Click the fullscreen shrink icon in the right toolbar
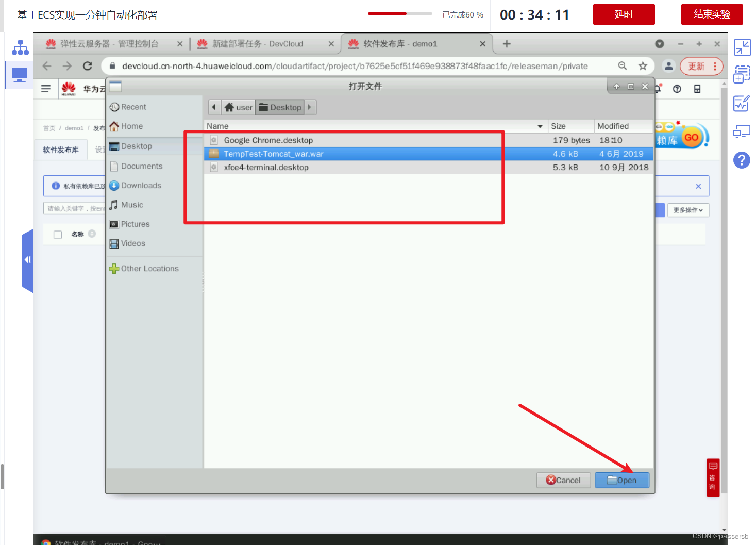 [742, 47]
